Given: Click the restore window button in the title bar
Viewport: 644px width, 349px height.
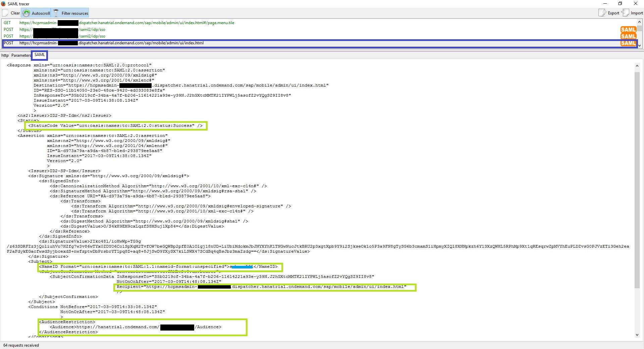Looking at the screenshot, I should pos(620,4).
